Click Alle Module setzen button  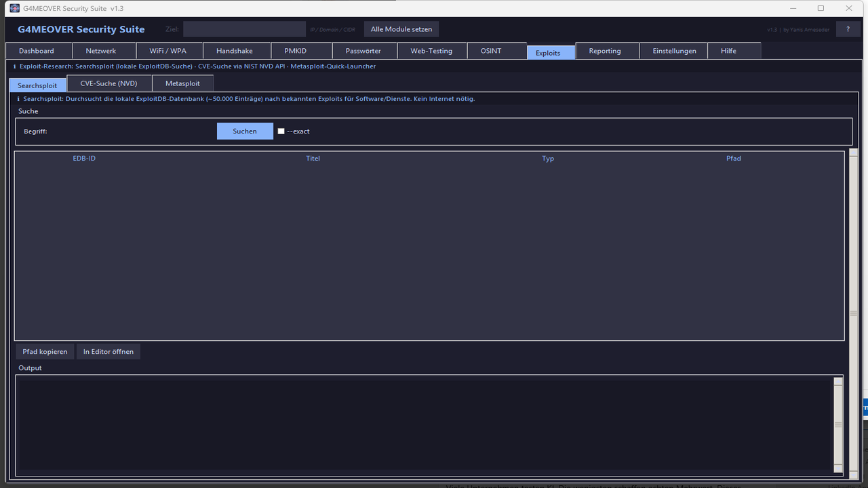[401, 29]
